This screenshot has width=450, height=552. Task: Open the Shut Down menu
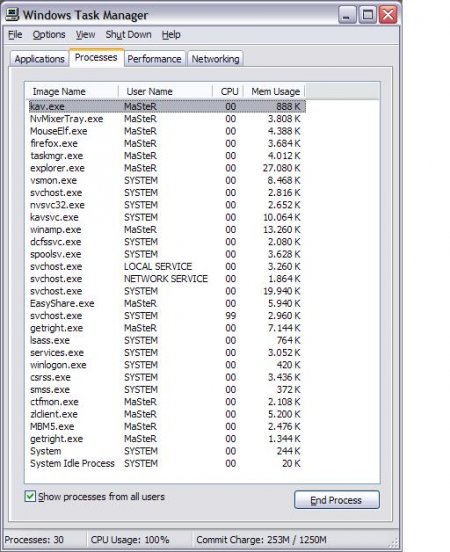pyautogui.click(x=129, y=34)
